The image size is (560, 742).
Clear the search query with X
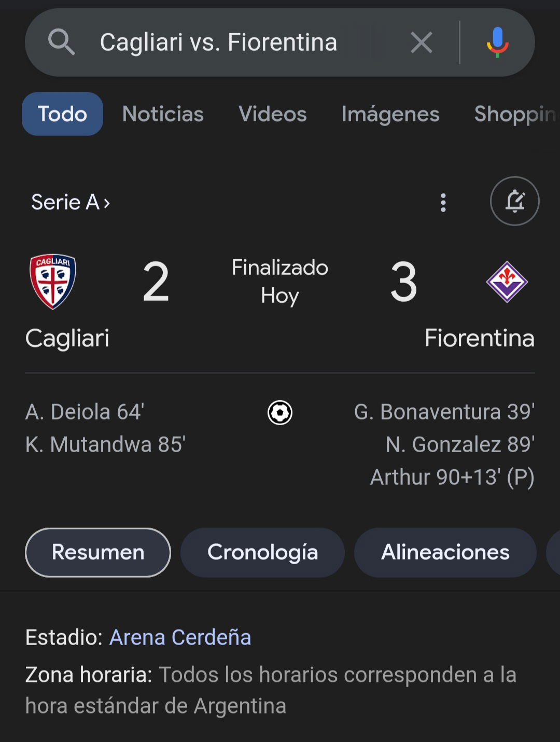(x=421, y=43)
